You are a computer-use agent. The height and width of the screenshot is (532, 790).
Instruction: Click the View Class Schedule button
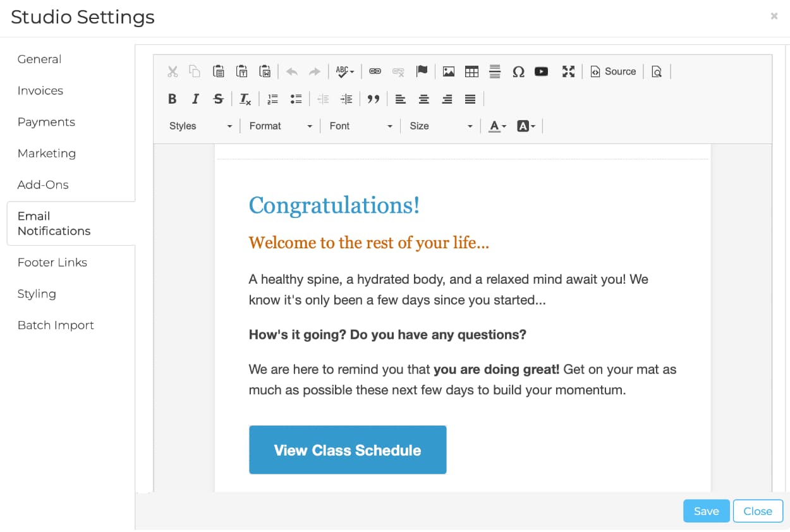pos(348,450)
